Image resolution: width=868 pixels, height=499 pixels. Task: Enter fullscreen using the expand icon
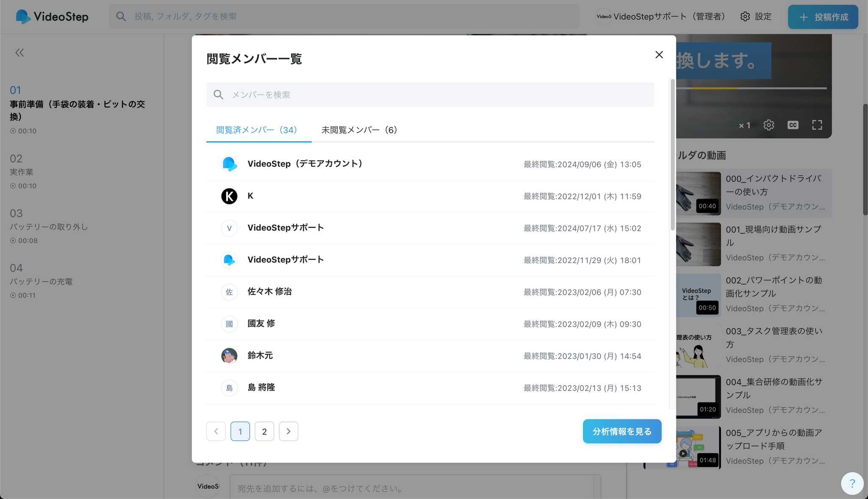[817, 125]
